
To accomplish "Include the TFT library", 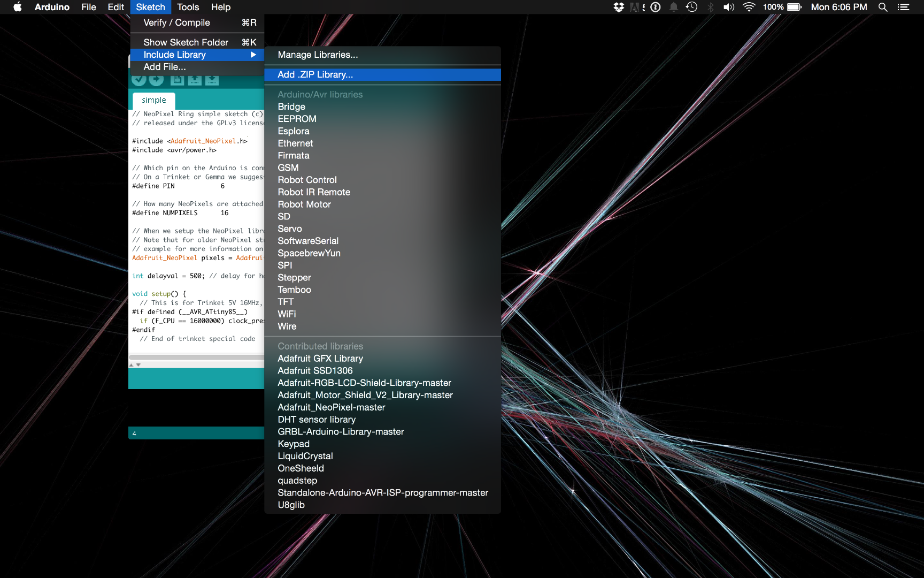I will tap(382, 302).
